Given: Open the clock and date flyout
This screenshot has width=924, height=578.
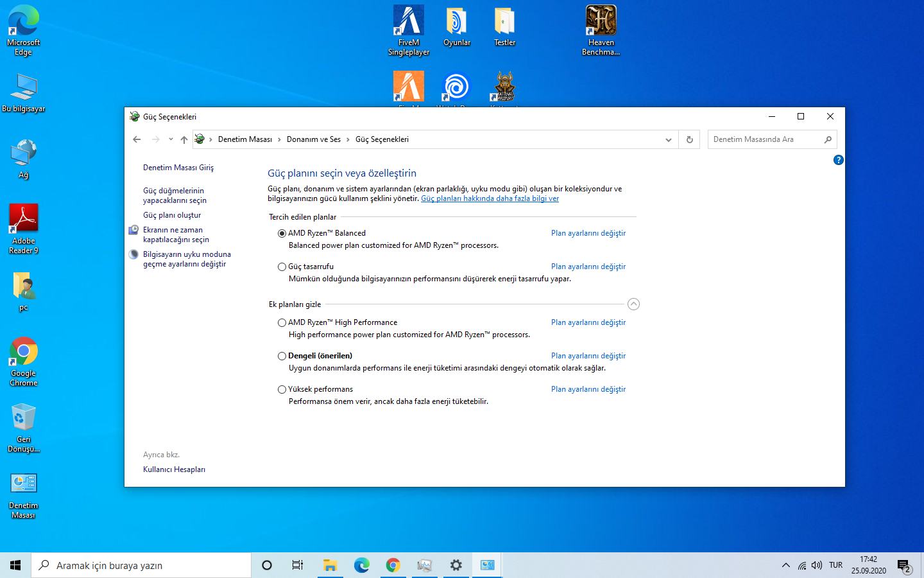Looking at the screenshot, I should click(x=869, y=565).
